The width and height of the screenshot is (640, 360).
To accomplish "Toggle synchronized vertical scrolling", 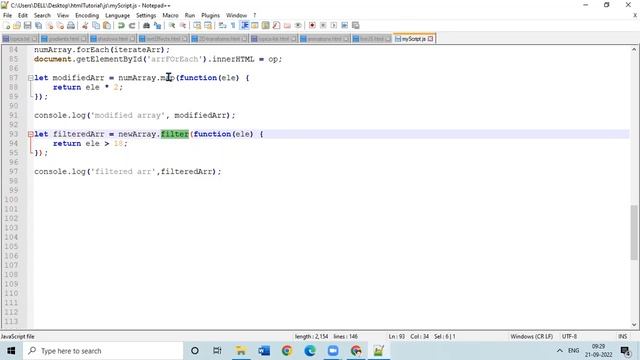I will click(197, 25).
